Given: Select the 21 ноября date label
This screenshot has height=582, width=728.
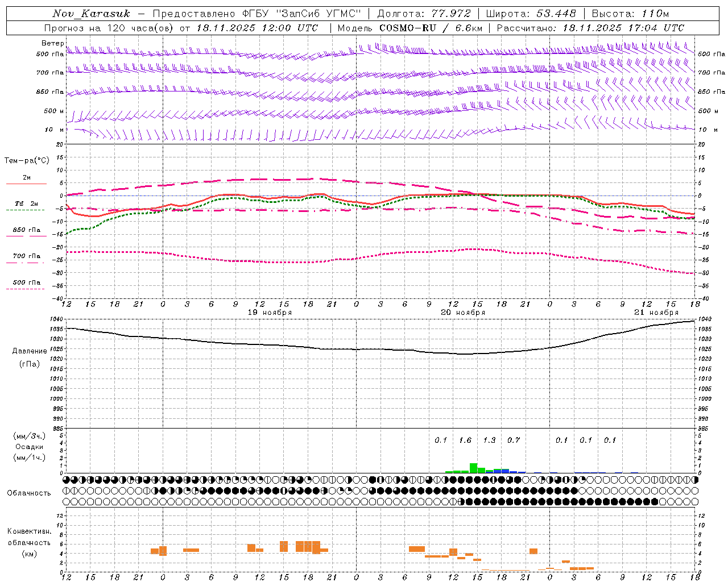Looking at the screenshot, I should (656, 313).
